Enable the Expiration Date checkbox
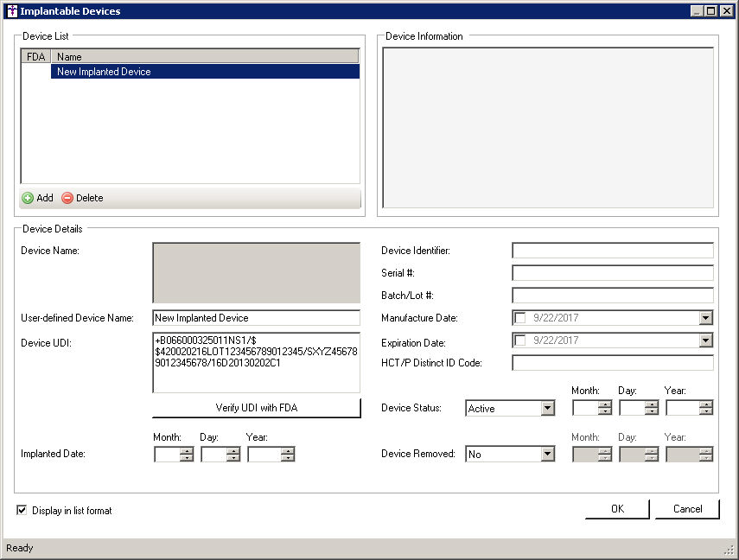739x560 pixels. tap(520, 340)
